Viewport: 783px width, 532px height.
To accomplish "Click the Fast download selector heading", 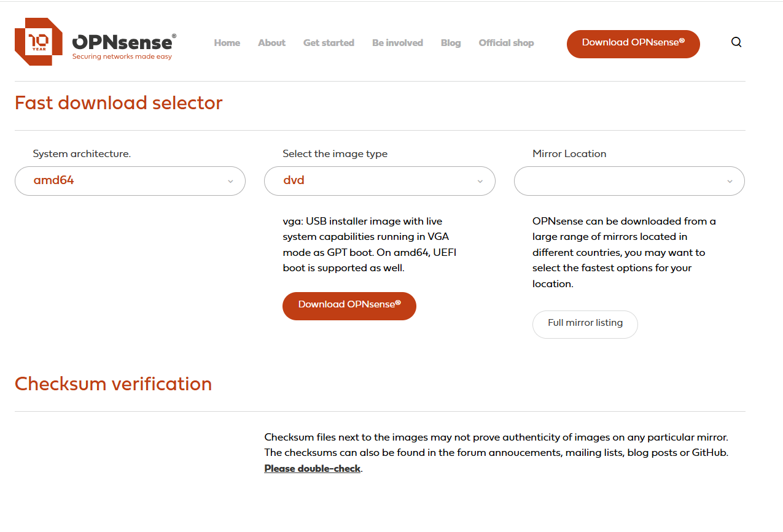I will [x=119, y=103].
